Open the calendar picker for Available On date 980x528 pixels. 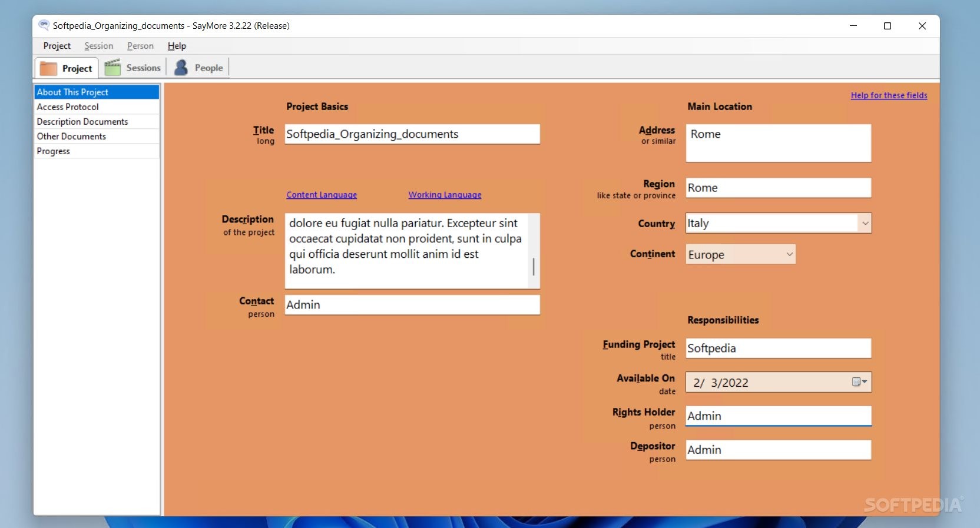tap(860, 382)
